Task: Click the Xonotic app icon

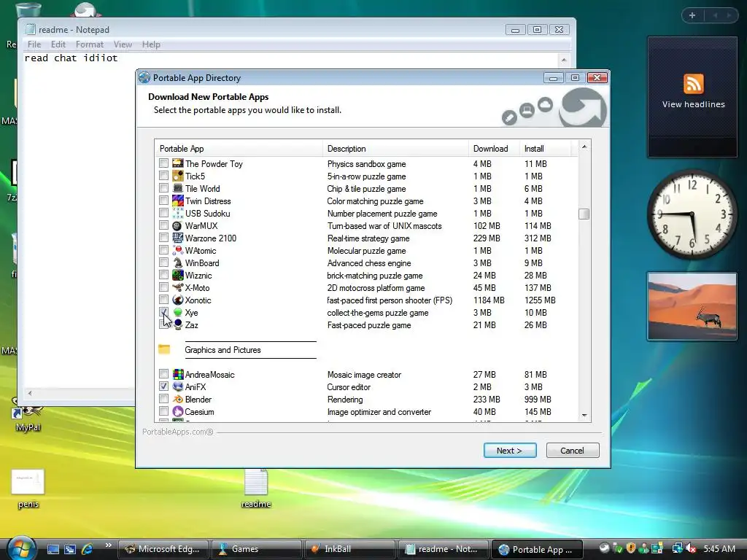Action: (178, 300)
